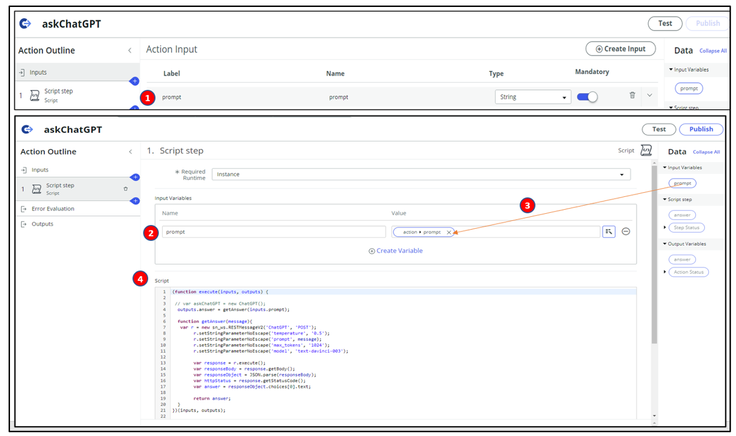Remove the prompt input variable with minus icon
This screenshot has height=436, width=736.
[x=626, y=231]
